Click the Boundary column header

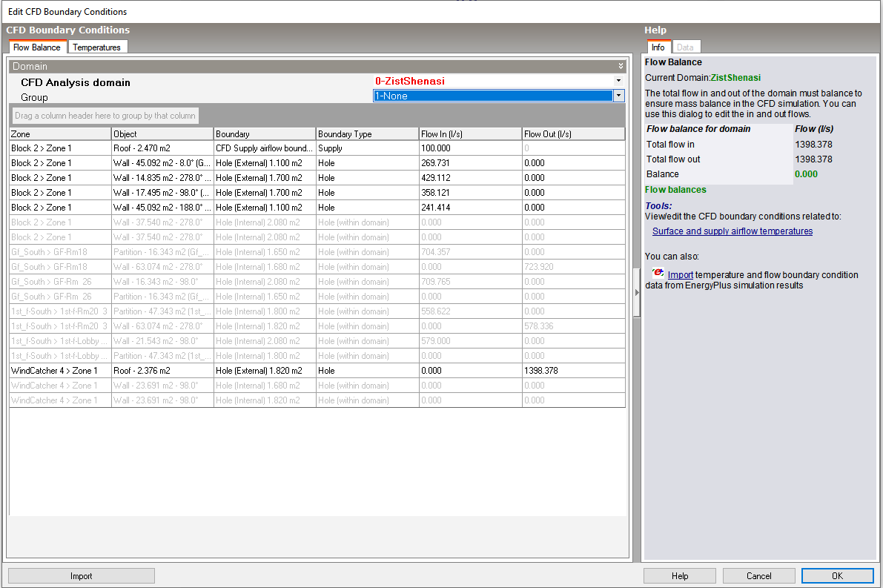coord(265,134)
